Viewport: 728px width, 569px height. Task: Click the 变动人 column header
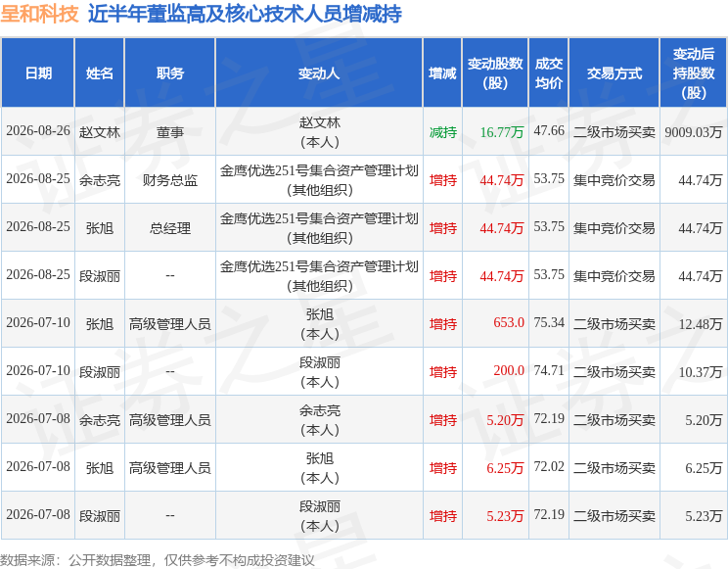[x=319, y=73]
